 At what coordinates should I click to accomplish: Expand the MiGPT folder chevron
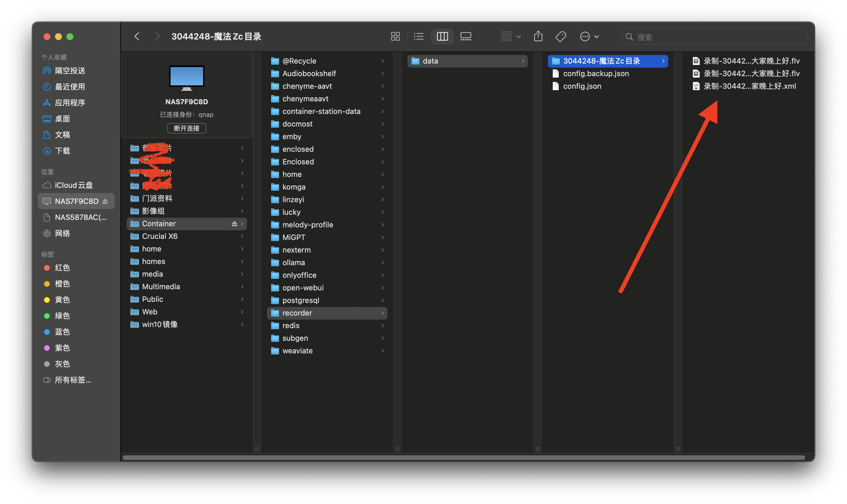383,237
